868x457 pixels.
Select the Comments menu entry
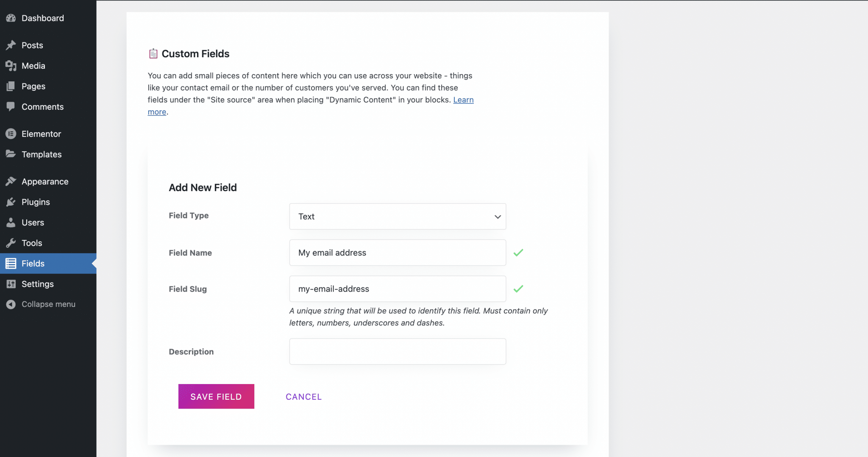42,106
